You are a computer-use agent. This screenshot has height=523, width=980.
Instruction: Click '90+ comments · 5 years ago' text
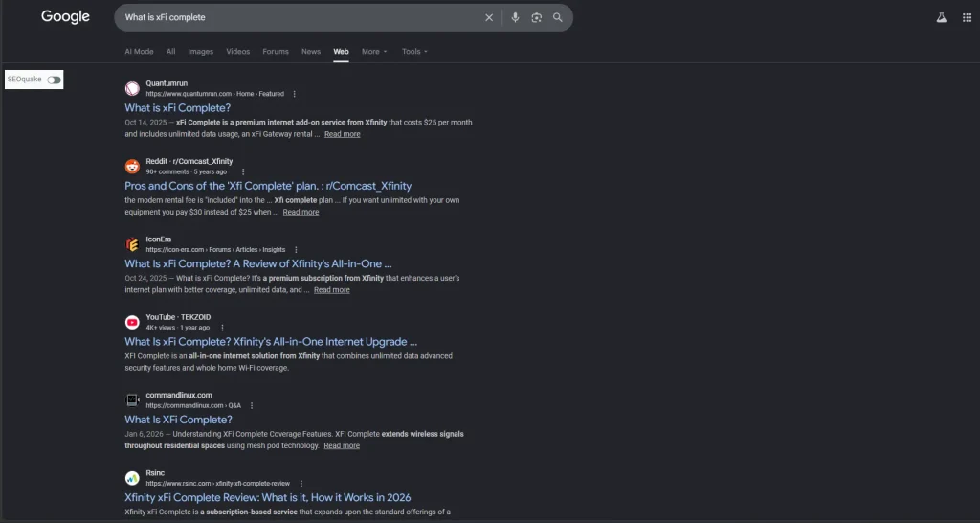click(x=187, y=172)
